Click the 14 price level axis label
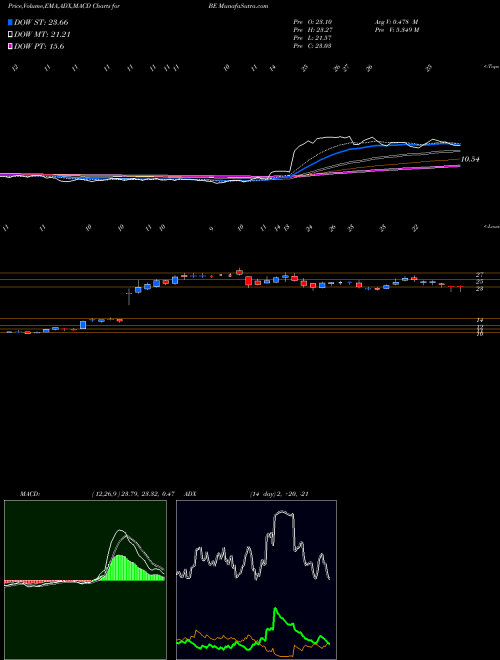The height and width of the screenshot is (660, 500). click(479, 320)
